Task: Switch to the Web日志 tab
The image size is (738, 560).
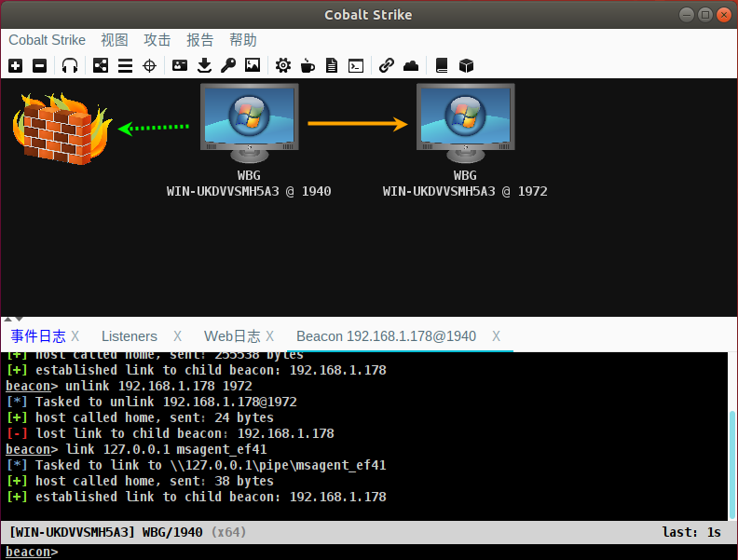Action: (232, 336)
